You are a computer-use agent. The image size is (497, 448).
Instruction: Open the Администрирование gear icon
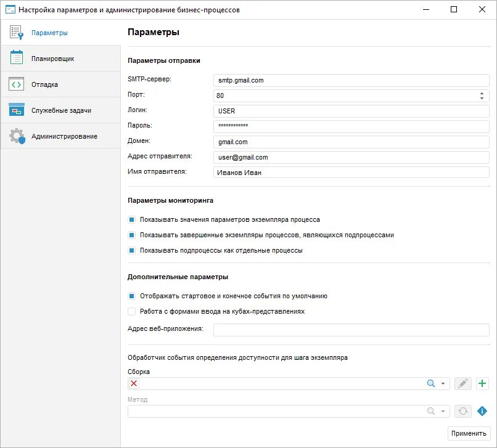(x=17, y=136)
